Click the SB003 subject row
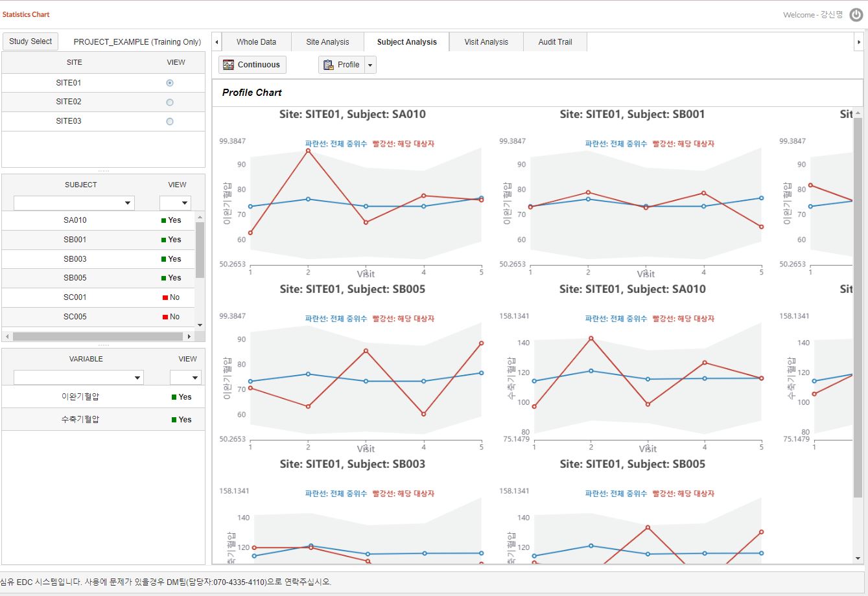This screenshot has height=596, width=868. point(98,259)
